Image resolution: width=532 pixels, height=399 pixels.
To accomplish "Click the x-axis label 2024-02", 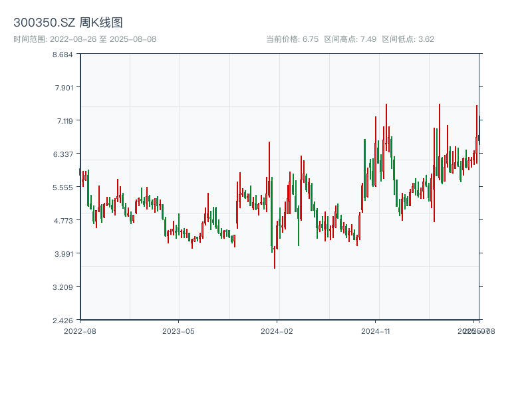I will (277, 331).
